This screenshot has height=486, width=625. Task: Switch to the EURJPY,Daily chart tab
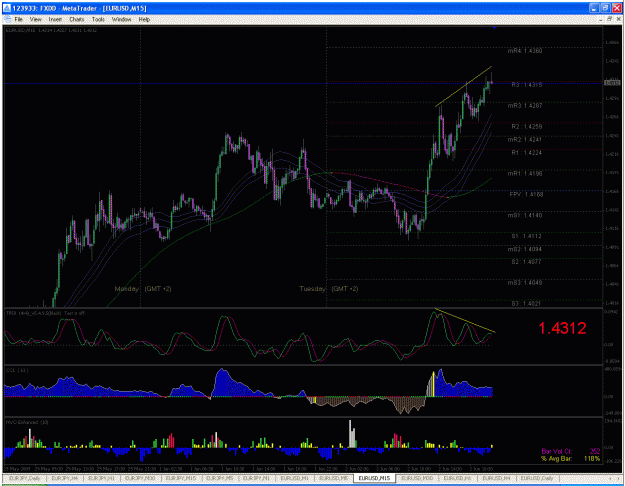[25, 478]
